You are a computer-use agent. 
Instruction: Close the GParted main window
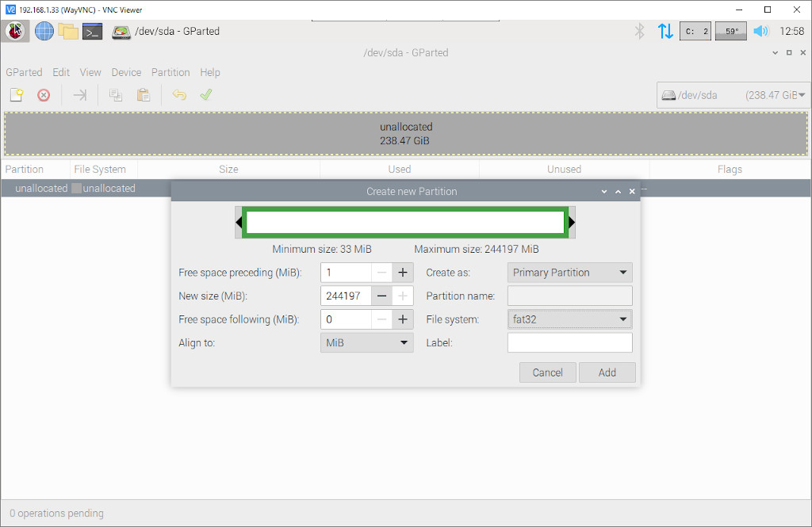803,53
